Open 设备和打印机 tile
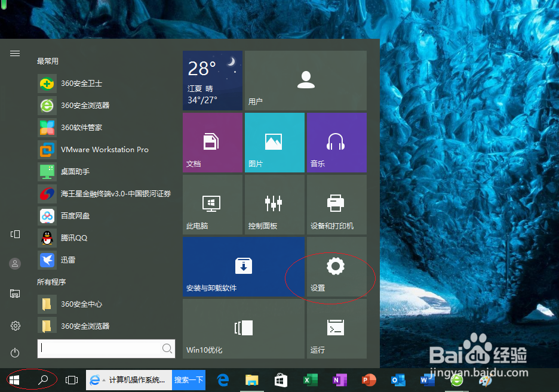This screenshot has width=559, height=392. tap(337, 205)
